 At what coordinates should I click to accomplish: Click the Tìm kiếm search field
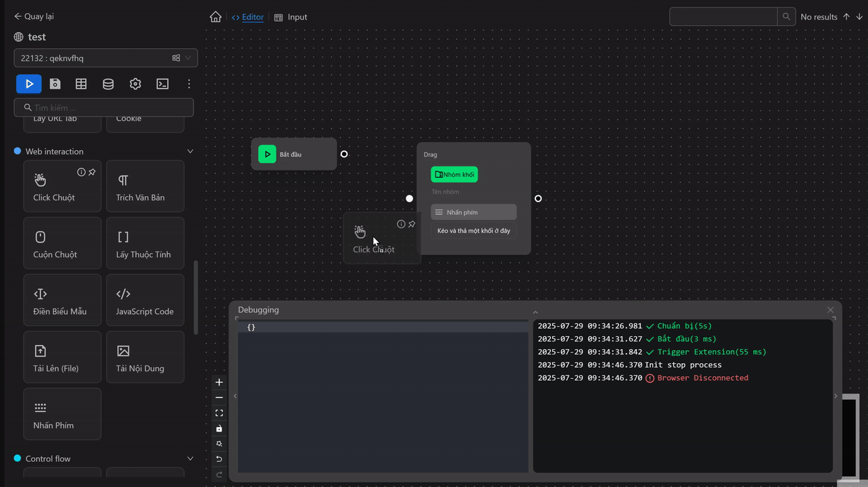pos(108,108)
